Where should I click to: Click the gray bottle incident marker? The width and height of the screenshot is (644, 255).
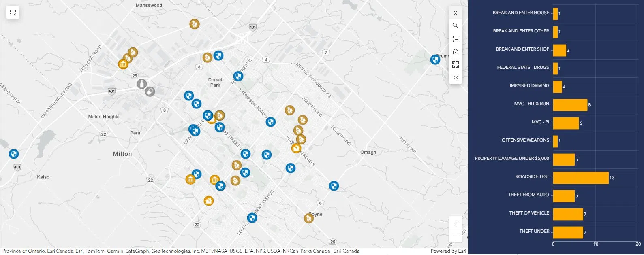click(x=141, y=84)
